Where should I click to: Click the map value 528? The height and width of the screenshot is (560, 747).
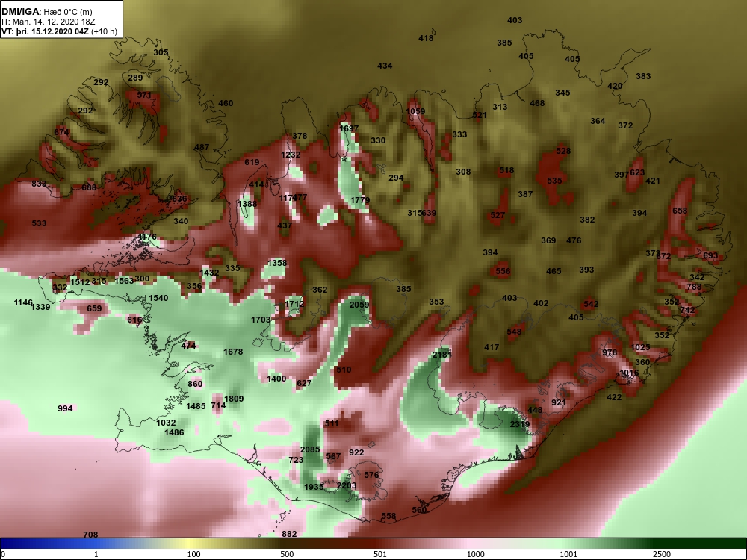pyautogui.click(x=563, y=151)
